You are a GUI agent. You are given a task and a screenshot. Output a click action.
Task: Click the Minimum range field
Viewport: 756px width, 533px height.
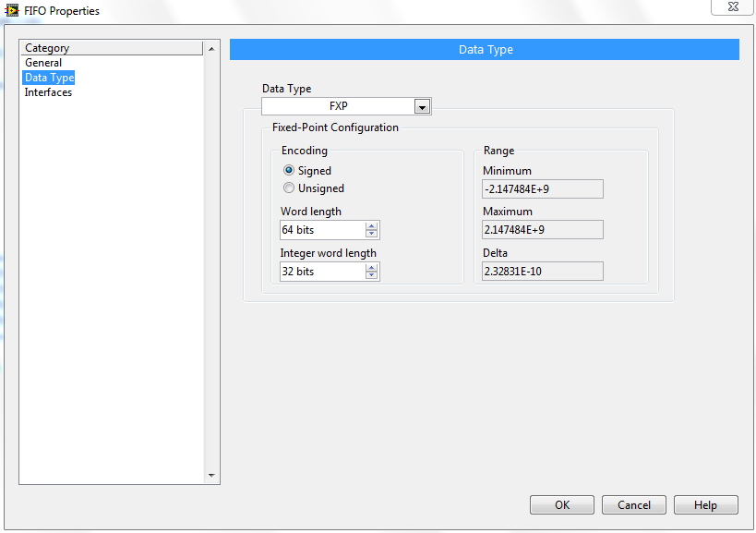tap(543, 189)
